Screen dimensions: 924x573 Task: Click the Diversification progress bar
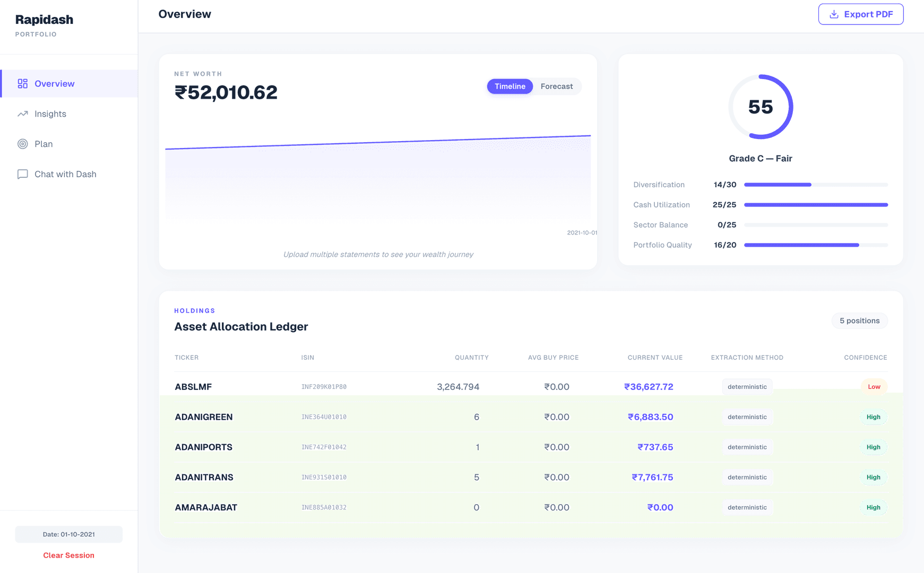coord(816,185)
